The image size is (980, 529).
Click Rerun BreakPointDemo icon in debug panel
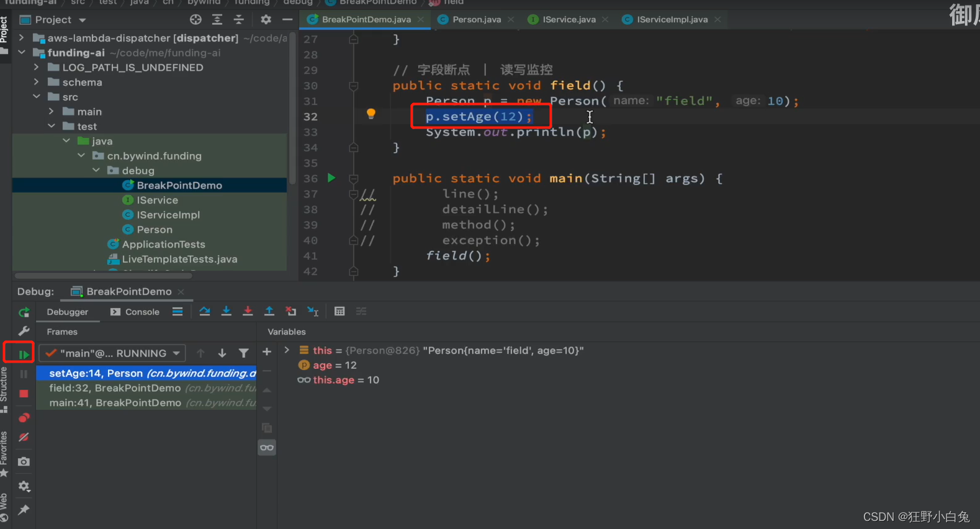pos(24,312)
